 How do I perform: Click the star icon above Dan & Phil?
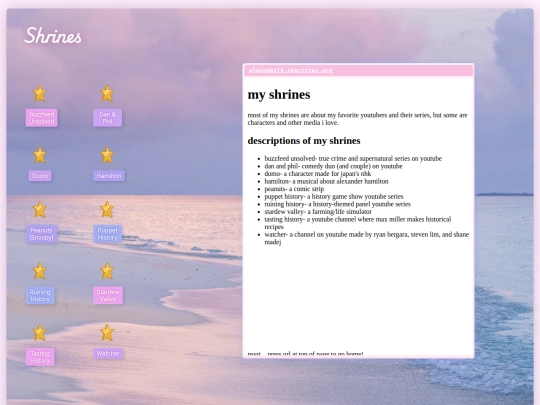pyautogui.click(x=107, y=93)
